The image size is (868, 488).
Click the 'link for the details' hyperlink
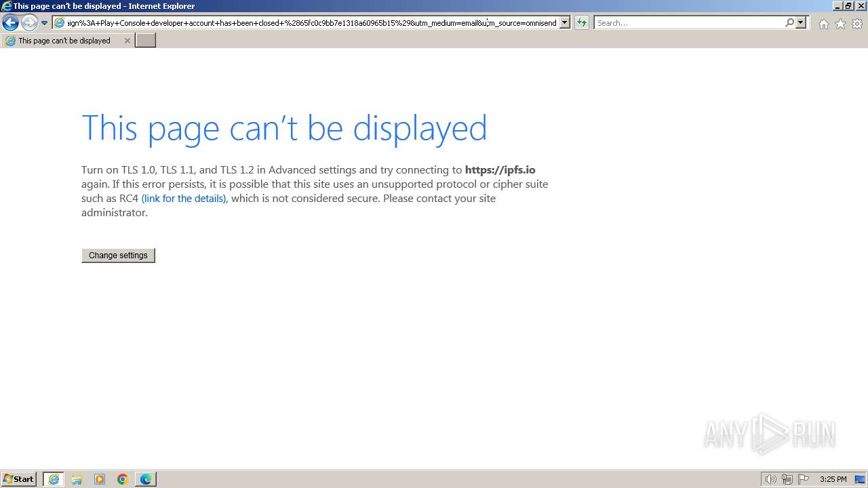(x=184, y=199)
